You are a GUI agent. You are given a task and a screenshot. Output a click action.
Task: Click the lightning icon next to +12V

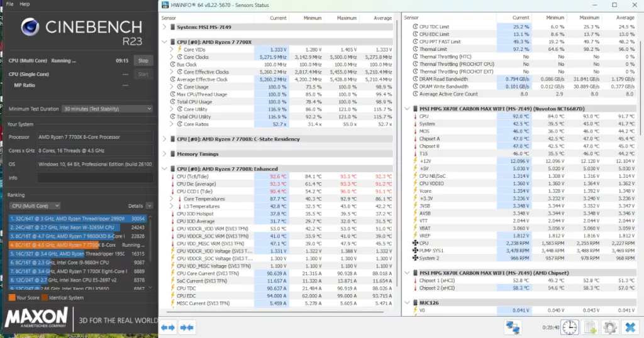point(415,161)
